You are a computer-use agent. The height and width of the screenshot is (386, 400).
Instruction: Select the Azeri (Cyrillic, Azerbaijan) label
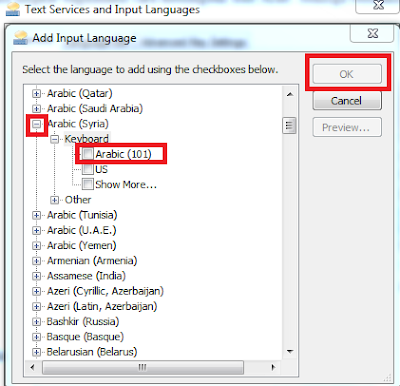pos(105,291)
